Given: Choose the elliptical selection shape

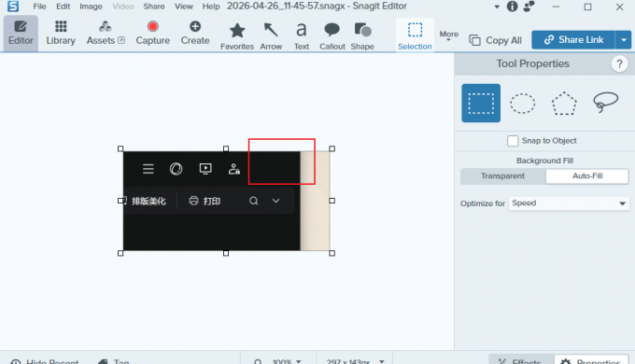Looking at the screenshot, I should [x=522, y=104].
